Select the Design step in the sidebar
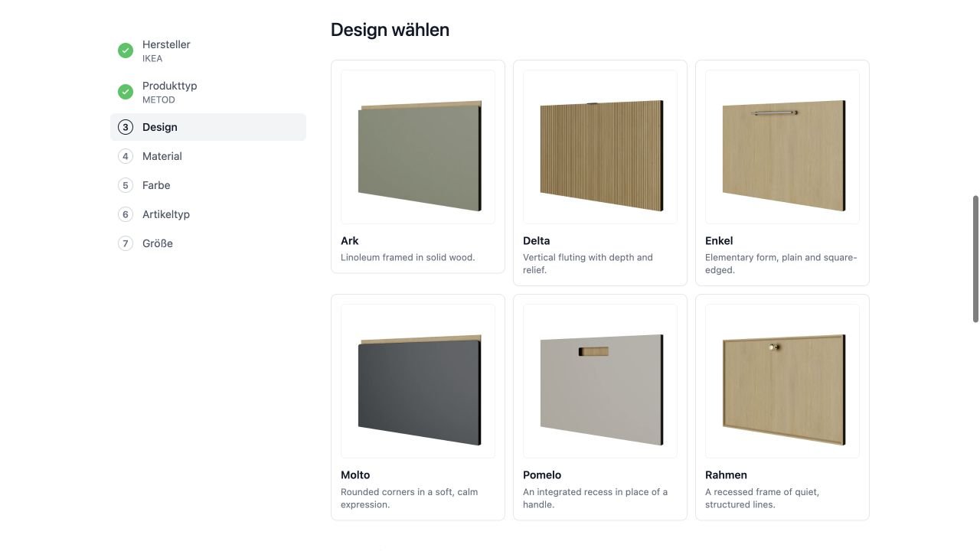The image size is (980, 551). click(208, 127)
